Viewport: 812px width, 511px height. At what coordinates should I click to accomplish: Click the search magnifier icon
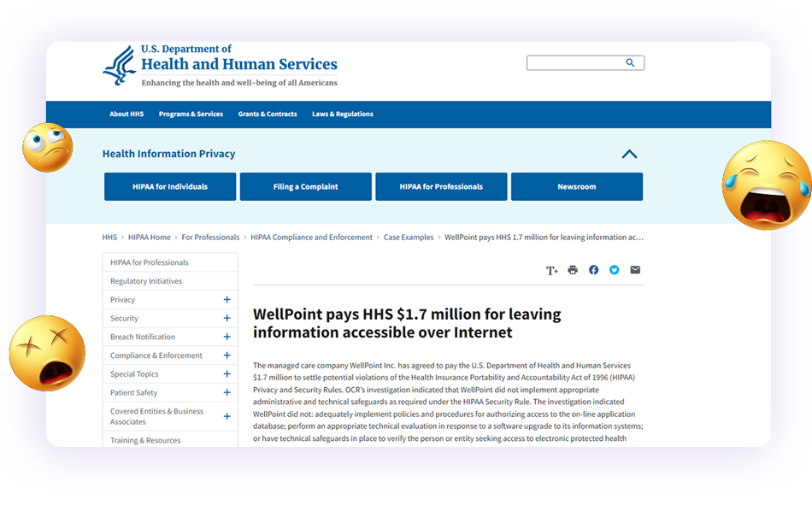[630, 62]
